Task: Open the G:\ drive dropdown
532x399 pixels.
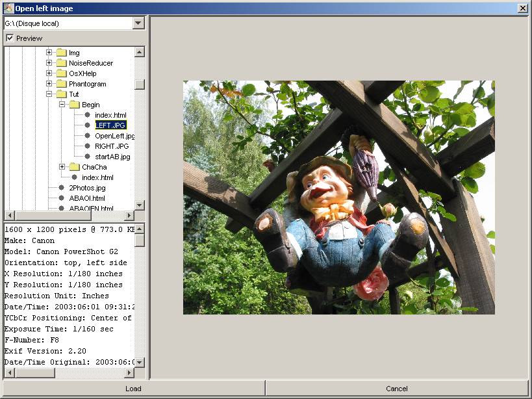Action: click(138, 23)
